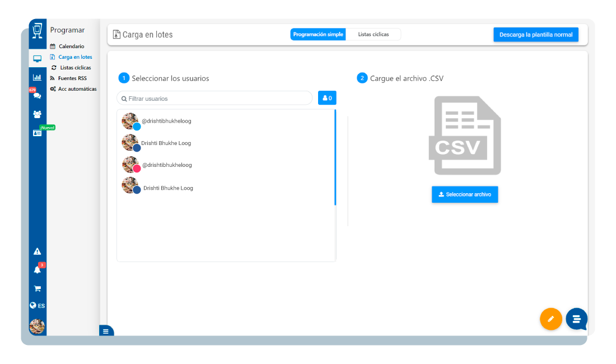Click the Programar sidebar heading
Screen dimensions: 616x364
pyautogui.click(x=67, y=30)
